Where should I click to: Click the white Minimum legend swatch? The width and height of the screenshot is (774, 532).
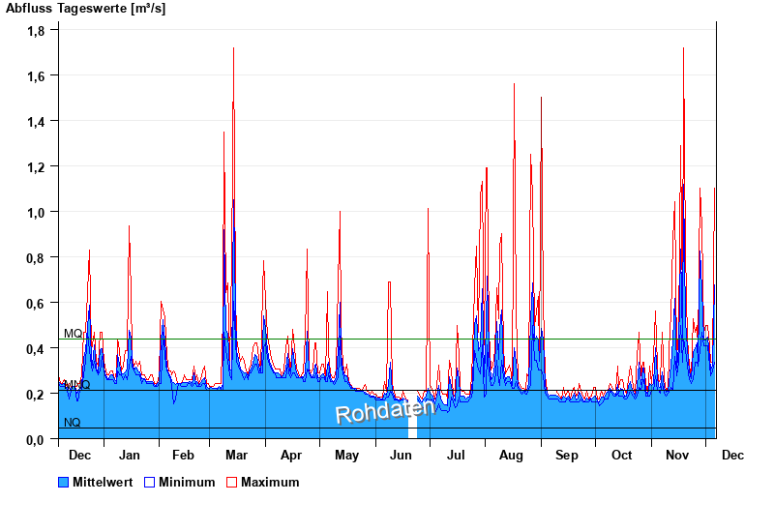click(x=150, y=482)
